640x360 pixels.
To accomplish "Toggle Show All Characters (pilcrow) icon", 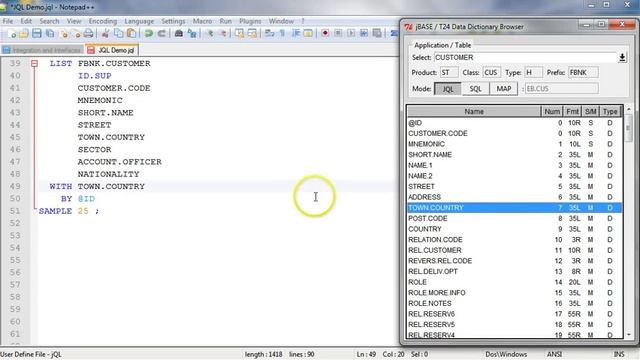I will pyautogui.click(x=282, y=33).
